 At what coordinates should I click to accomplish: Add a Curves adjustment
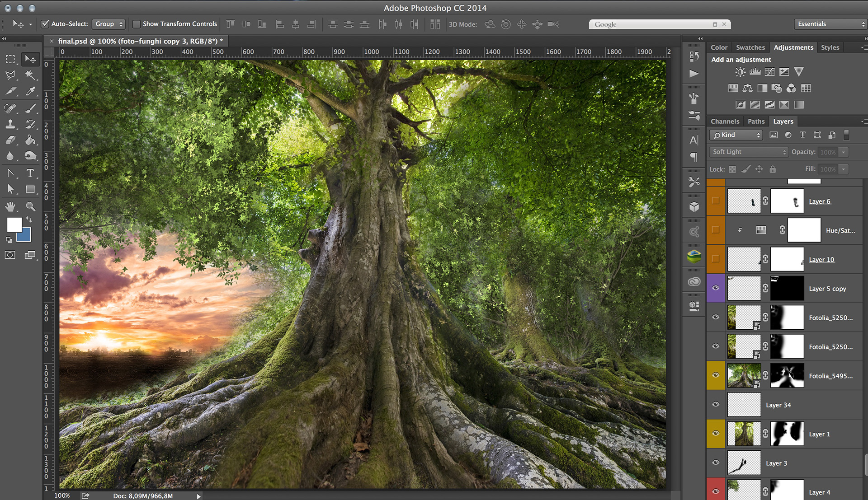point(769,72)
